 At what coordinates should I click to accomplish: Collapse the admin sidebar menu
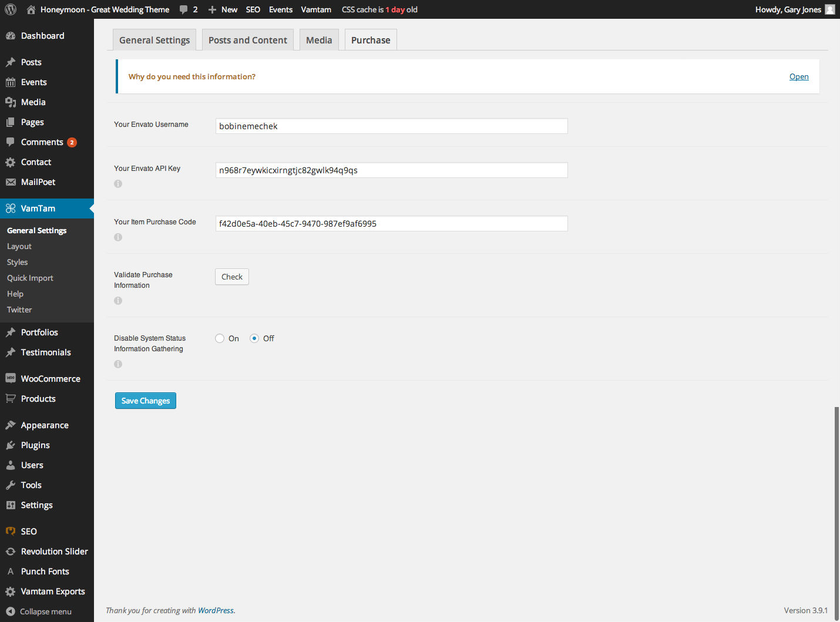tap(45, 611)
